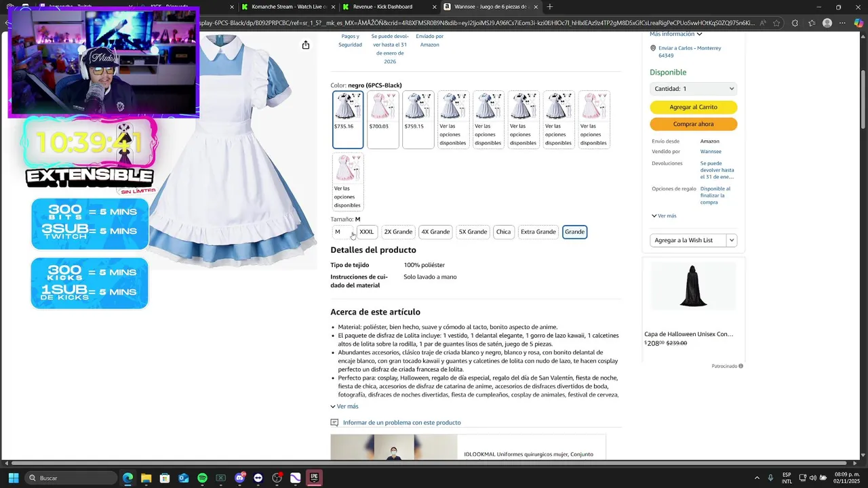Open seller Wannsee link
This screenshot has width=868, height=488.
[711, 152]
